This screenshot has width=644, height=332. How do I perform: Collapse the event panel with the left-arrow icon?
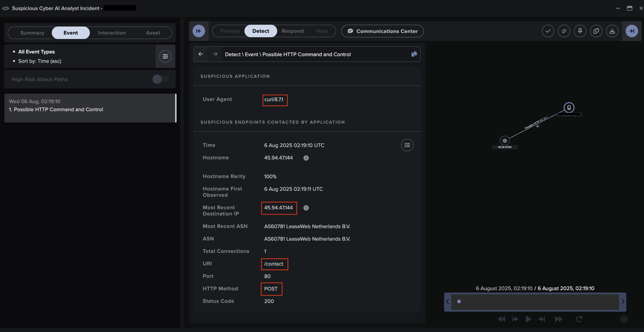199,31
